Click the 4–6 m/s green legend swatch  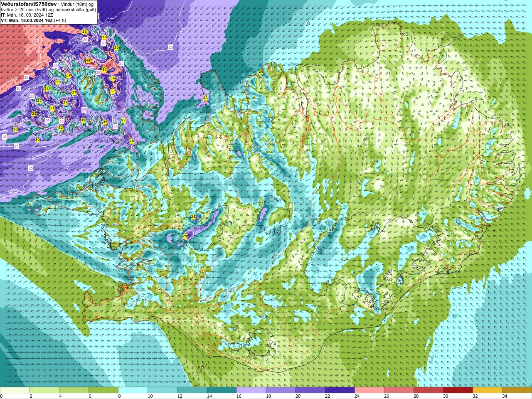click(74, 390)
